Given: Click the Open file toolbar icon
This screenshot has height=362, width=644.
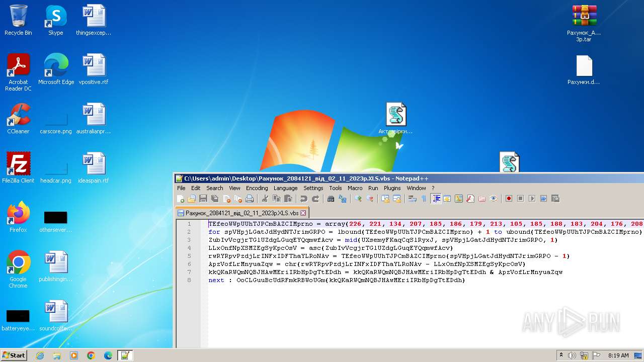Looking at the screenshot, I should tap(192, 199).
